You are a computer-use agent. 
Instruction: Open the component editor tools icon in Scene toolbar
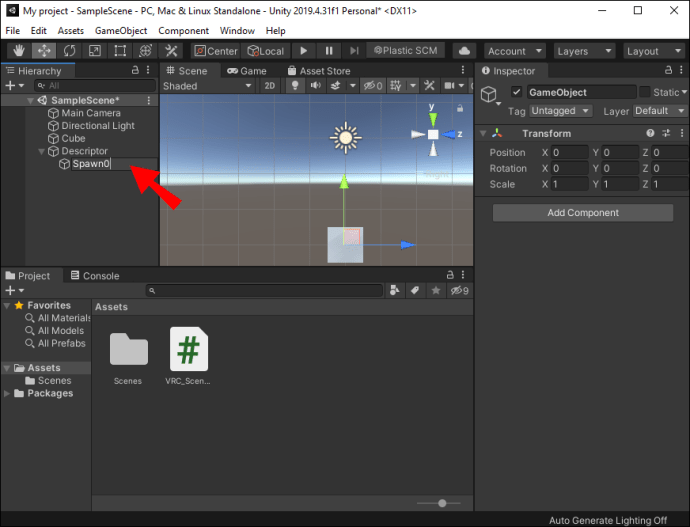(x=429, y=86)
